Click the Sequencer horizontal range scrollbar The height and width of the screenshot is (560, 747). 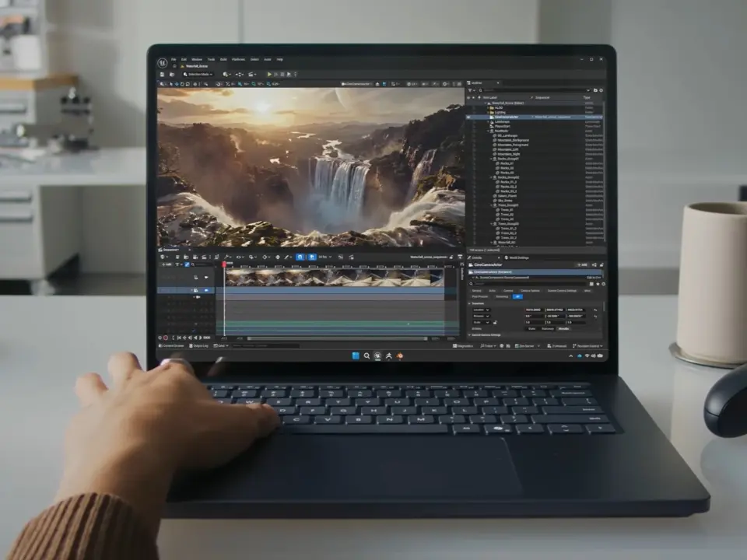tap(337, 338)
